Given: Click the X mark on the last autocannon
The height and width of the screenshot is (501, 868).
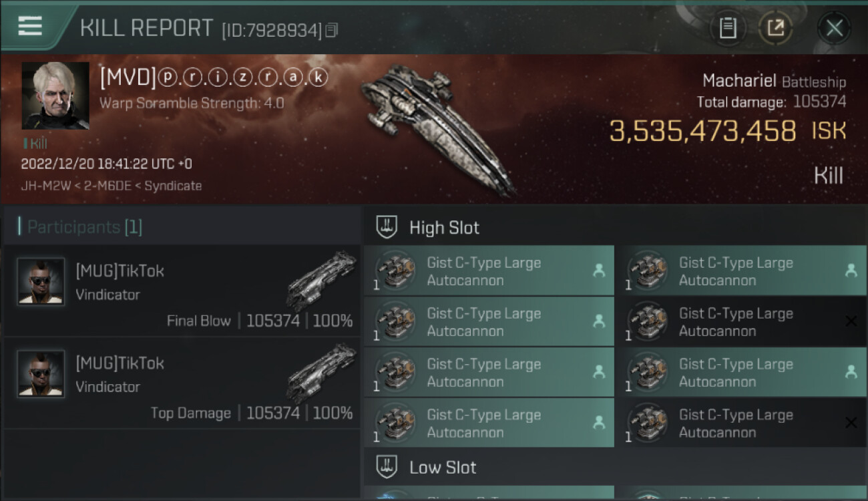Looking at the screenshot, I should tap(851, 423).
